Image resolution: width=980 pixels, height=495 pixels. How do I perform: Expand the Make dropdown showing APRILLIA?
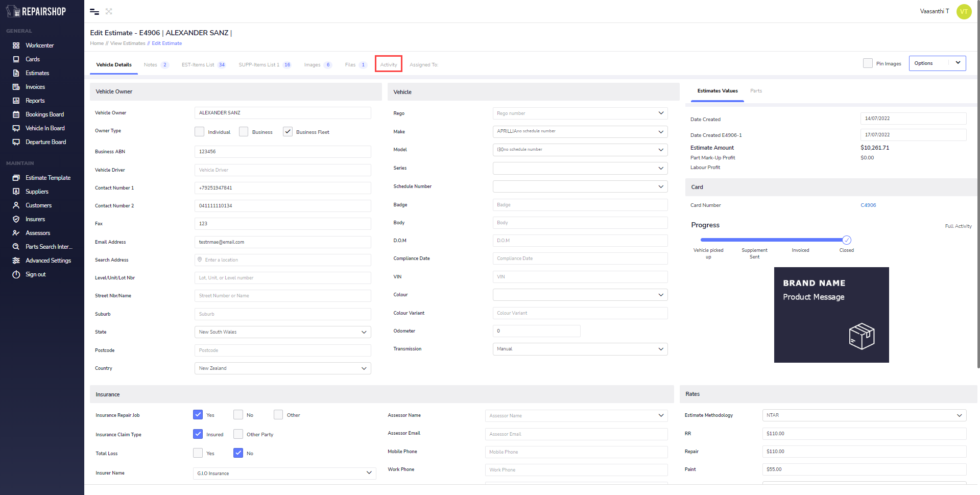pos(580,132)
